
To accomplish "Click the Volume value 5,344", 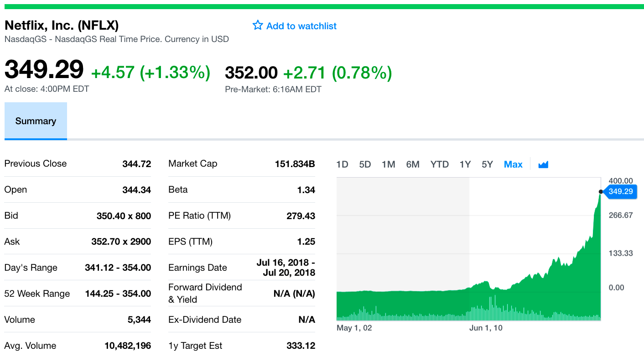I will 139,320.
